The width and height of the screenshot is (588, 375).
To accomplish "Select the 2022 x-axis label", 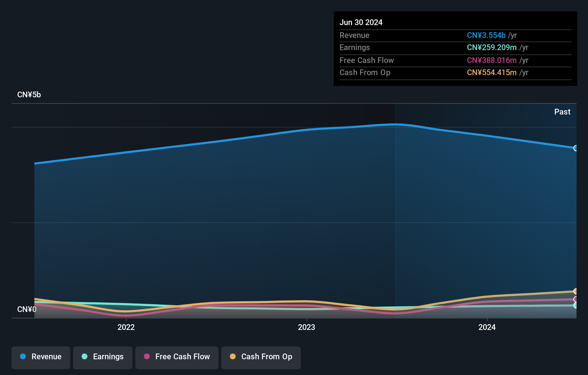I will point(126,327).
